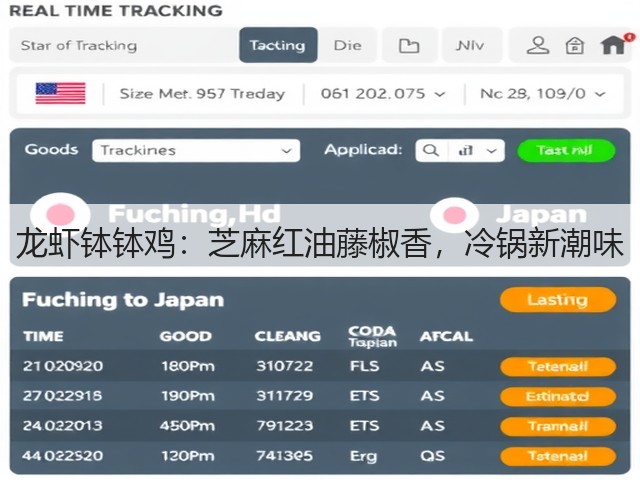Image resolution: width=640 pixels, height=480 pixels.
Task: Click the Estinated status button
Action: (558, 396)
